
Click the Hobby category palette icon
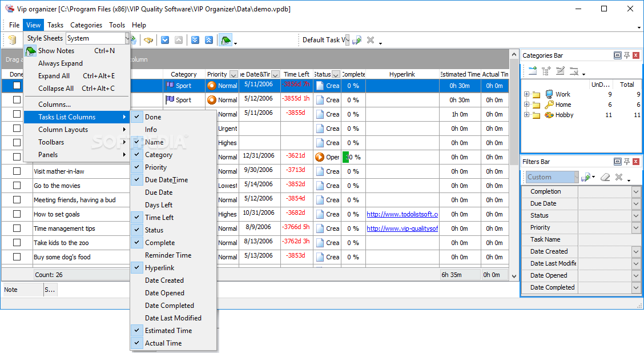click(549, 115)
